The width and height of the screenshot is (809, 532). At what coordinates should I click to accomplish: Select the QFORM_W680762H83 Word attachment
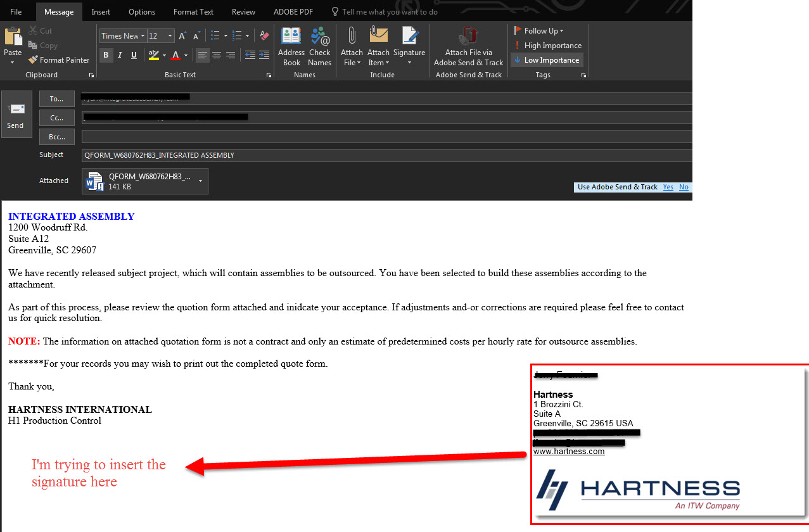(x=138, y=181)
